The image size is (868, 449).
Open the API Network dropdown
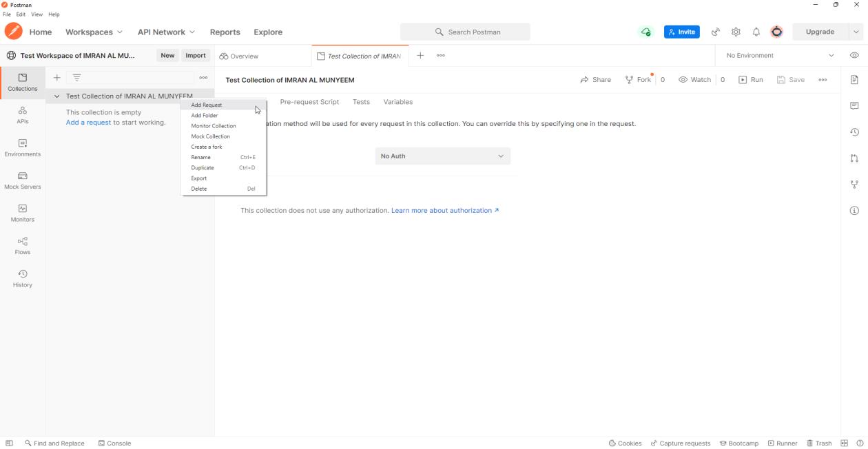pyautogui.click(x=166, y=32)
